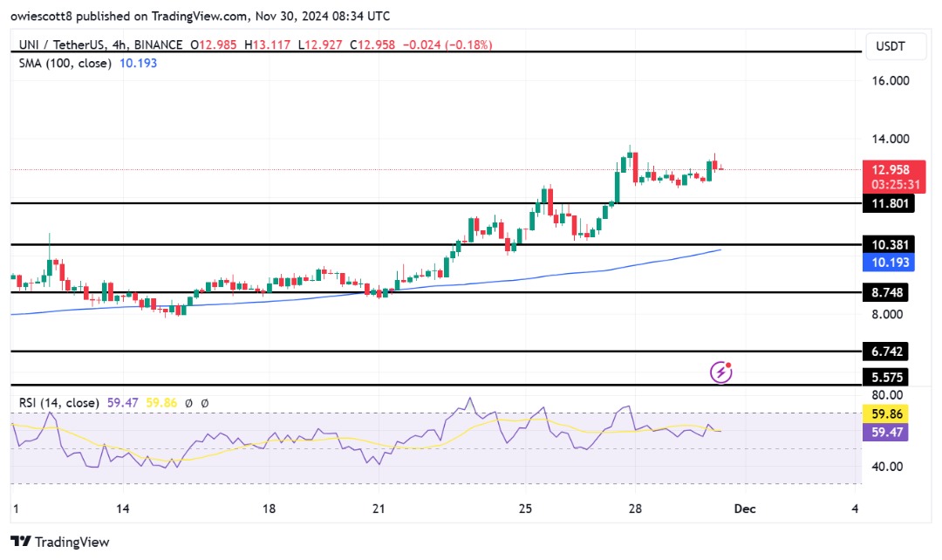Click the purple lightning bolt event icon
This screenshot has height=560, width=942.
tap(721, 372)
